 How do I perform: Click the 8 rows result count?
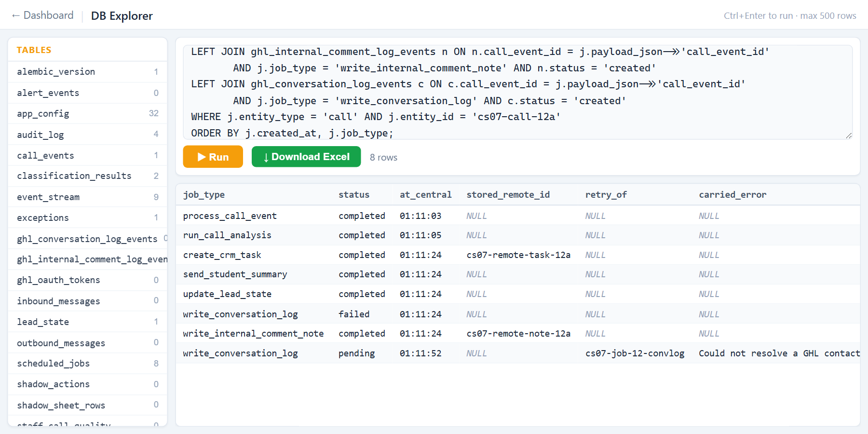383,158
